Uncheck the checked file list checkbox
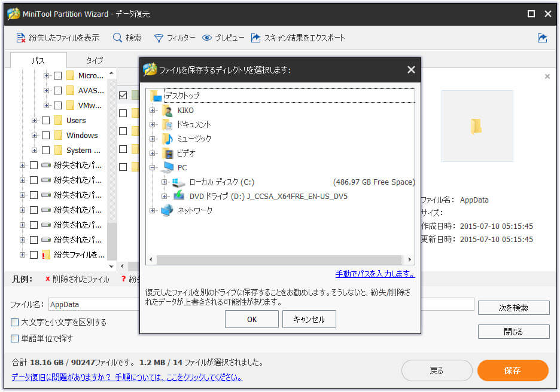The height and width of the screenshot is (392, 560). pyautogui.click(x=123, y=95)
